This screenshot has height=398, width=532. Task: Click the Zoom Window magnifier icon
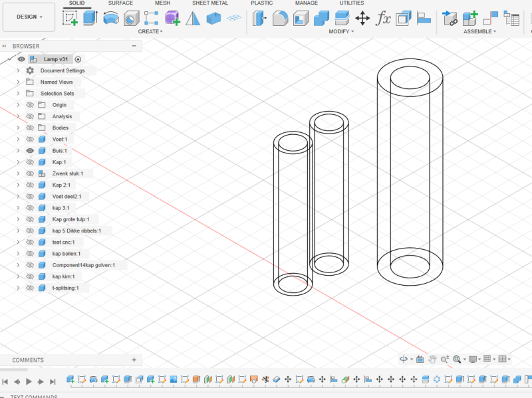[x=457, y=359]
